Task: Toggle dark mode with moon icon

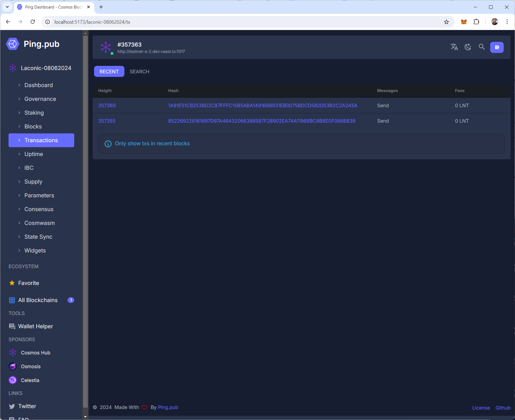Action: (x=468, y=47)
